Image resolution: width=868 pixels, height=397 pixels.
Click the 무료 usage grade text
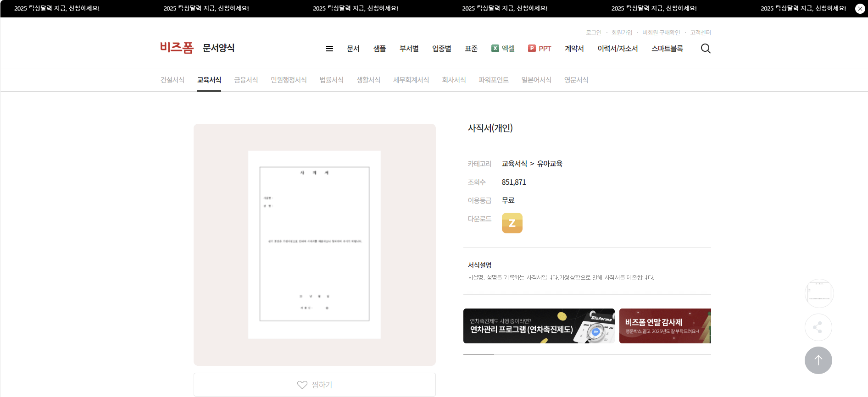click(x=508, y=200)
